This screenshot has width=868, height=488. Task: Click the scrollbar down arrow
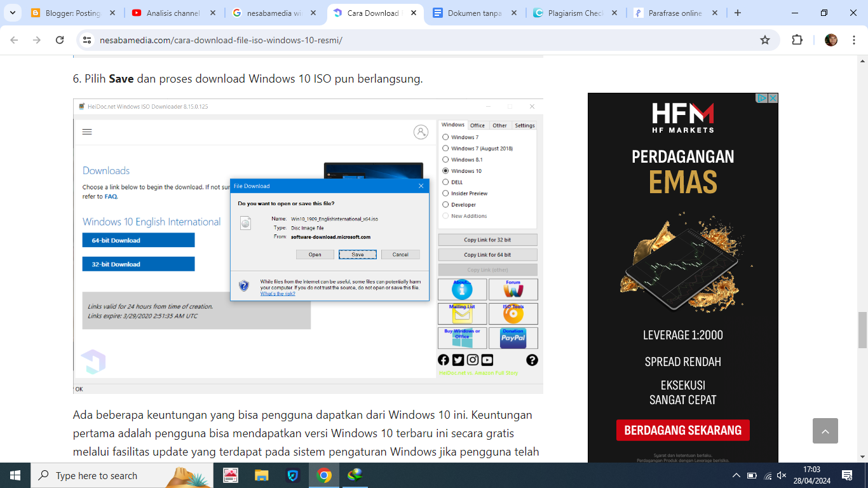(x=862, y=457)
